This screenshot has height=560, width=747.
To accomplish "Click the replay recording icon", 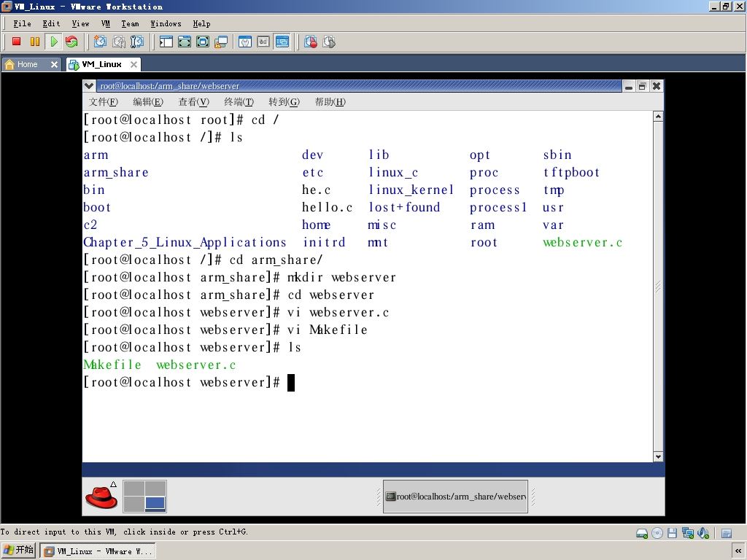I will tap(329, 42).
